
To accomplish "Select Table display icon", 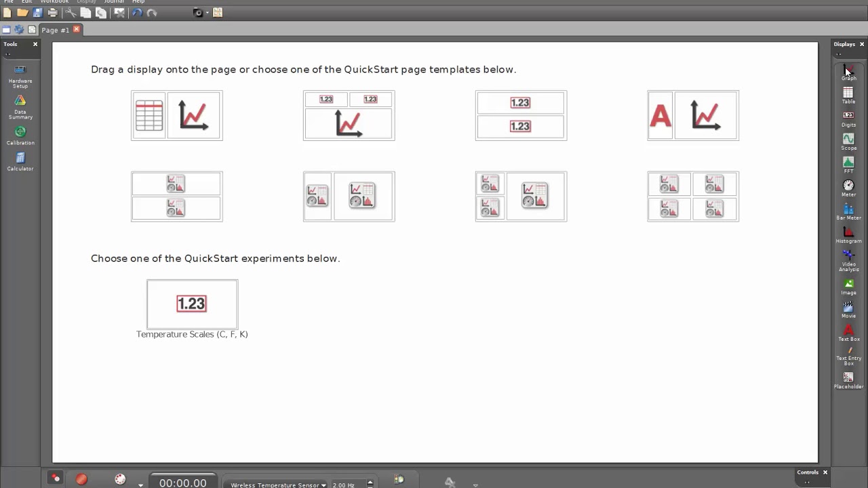I will tap(848, 96).
